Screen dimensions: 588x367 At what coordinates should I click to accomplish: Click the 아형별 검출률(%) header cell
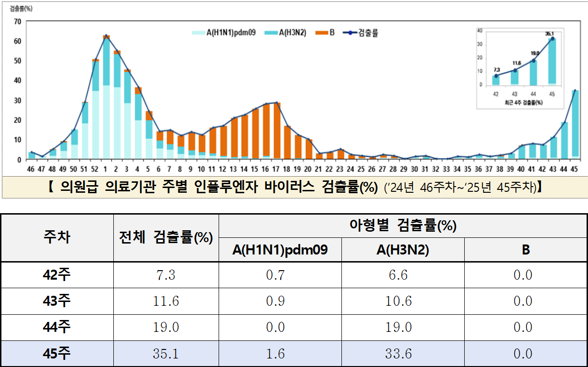(x=403, y=226)
